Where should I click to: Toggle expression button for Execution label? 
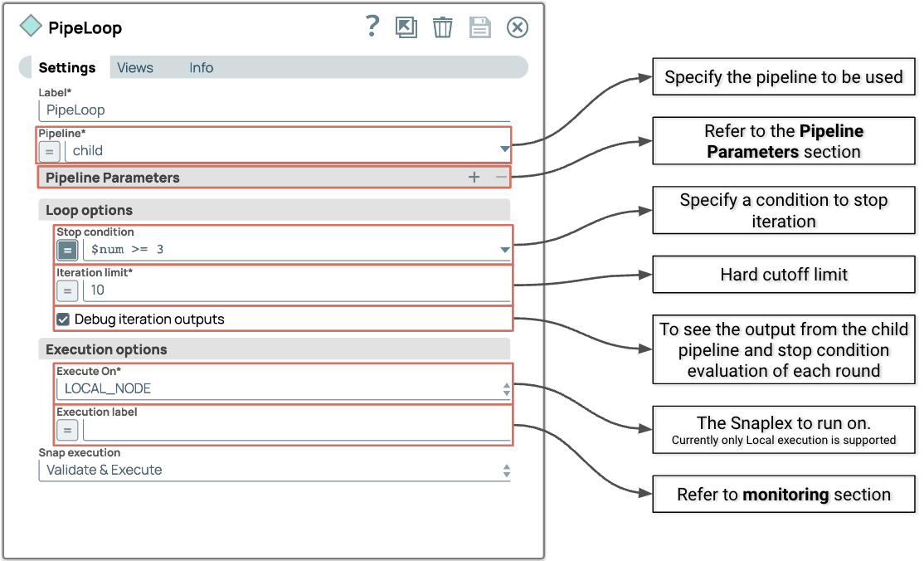click(x=67, y=430)
